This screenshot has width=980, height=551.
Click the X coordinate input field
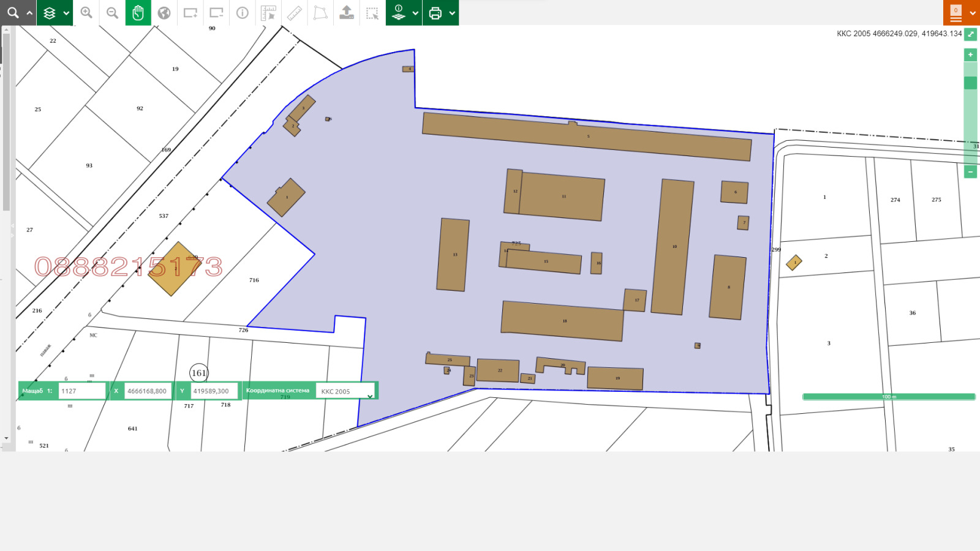click(147, 391)
